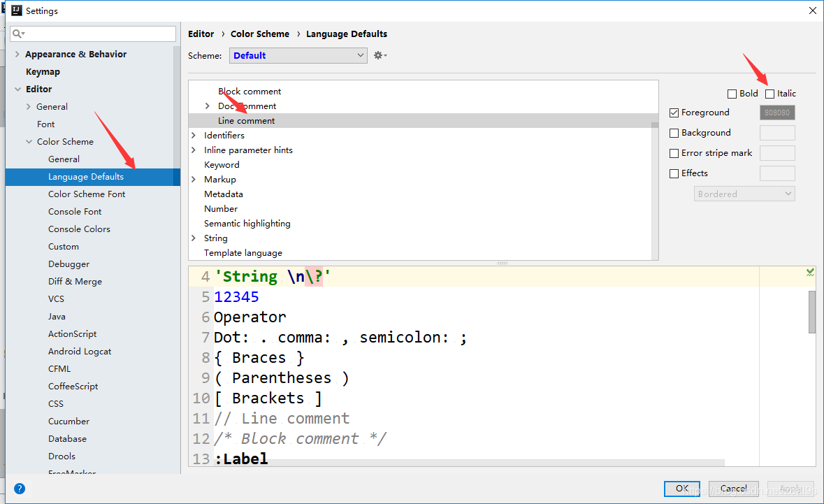
Task: Click the help question mark icon
Action: pos(20,489)
